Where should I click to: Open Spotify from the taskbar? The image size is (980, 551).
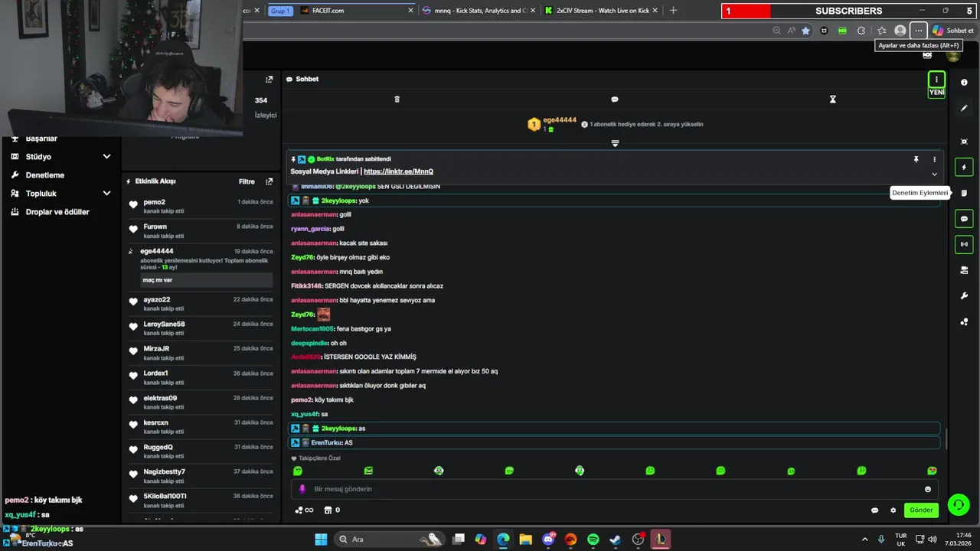click(593, 540)
